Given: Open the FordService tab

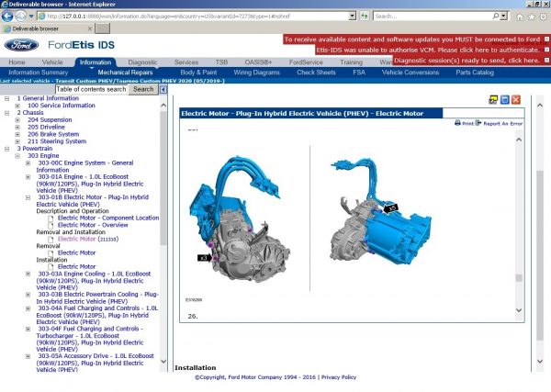Looking at the screenshot, I should pyautogui.click(x=306, y=62).
